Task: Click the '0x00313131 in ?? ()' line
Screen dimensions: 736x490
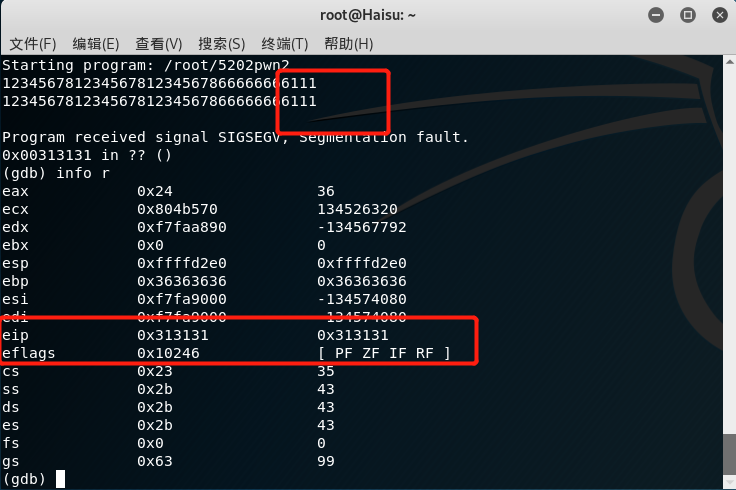Action: click(87, 155)
